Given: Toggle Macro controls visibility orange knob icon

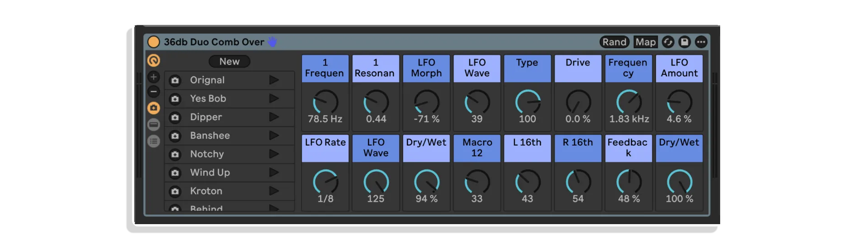Looking at the screenshot, I should (154, 60).
